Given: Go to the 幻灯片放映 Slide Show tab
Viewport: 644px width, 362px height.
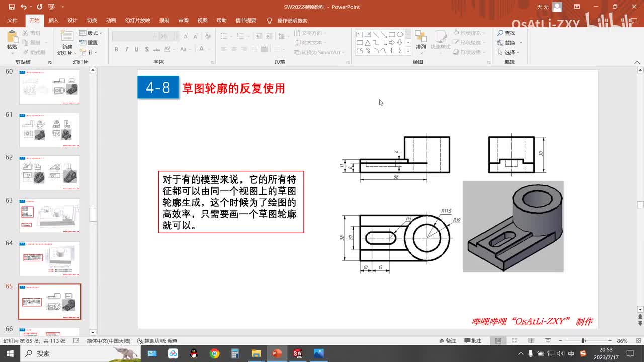Looking at the screenshot, I should tap(137, 21).
